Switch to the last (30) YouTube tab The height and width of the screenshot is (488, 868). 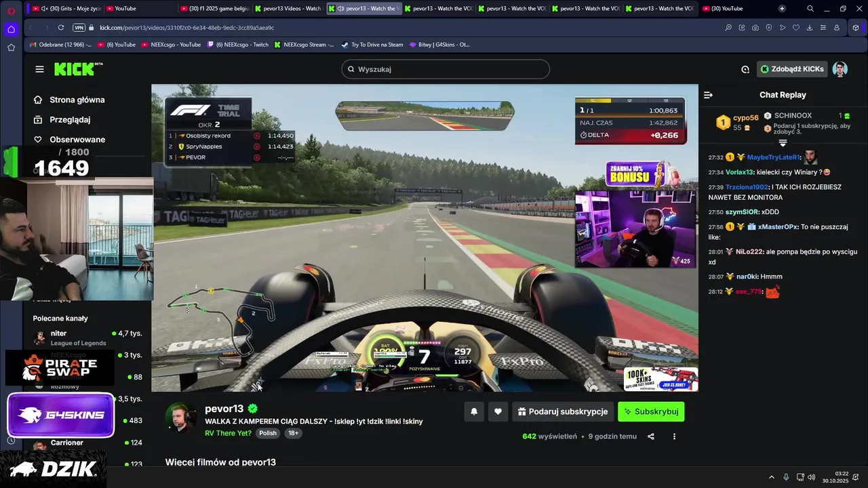pyautogui.click(x=736, y=9)
